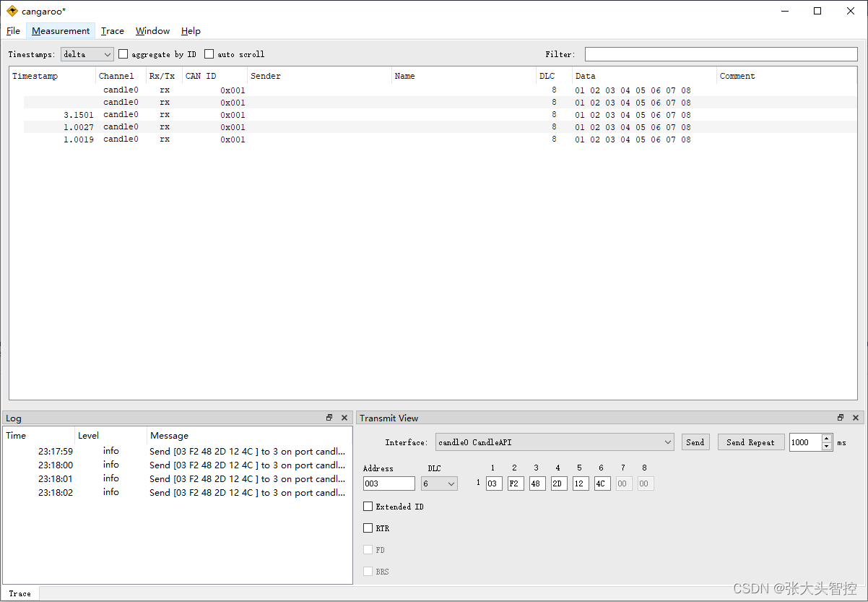
Task: Enable the RTR checkbox
Action: (368, 528)
